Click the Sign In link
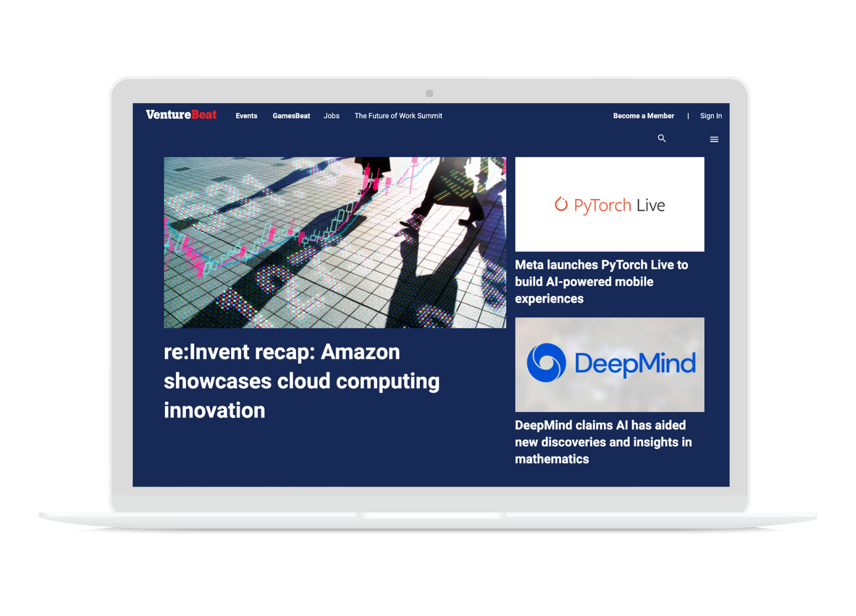 click(x=711, y=116)
